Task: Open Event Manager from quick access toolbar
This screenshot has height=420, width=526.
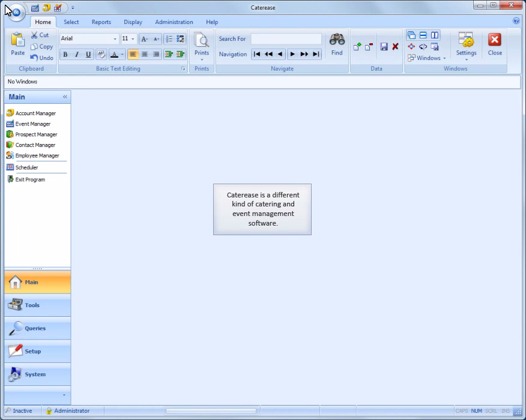Action: coord(35,8)
